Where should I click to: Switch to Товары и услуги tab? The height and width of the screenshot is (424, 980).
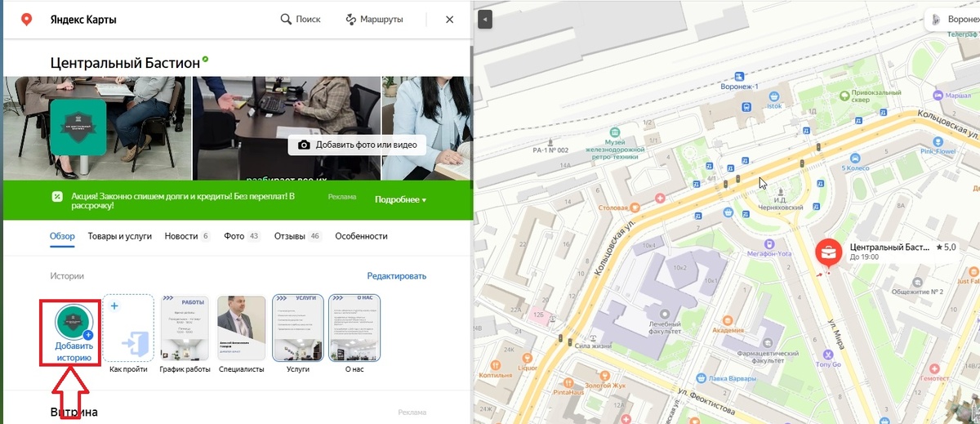click(x=120, y=236)
